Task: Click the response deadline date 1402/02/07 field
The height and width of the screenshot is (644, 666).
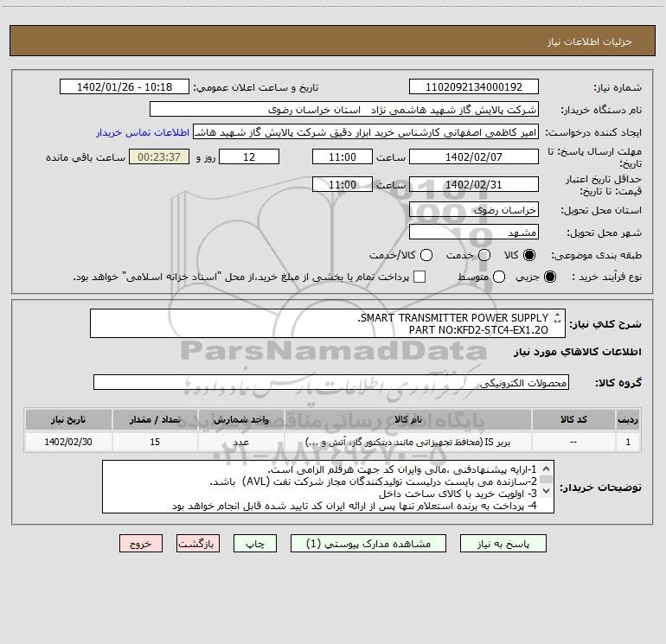Action: [x=474, y=156]
